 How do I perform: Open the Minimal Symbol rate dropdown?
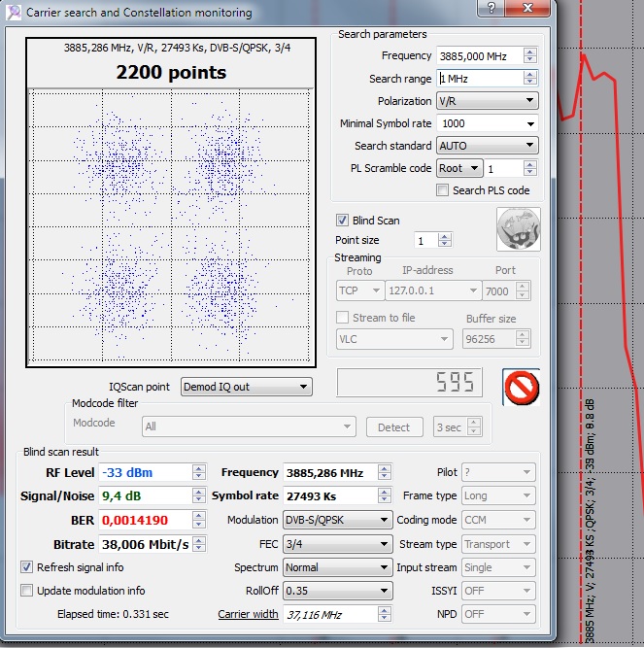[488, 123]
